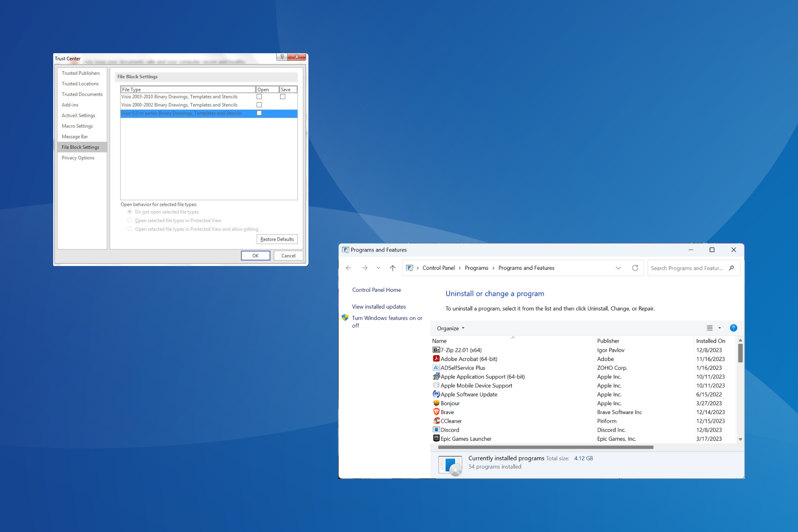
Task: Click OK to confirm Trust Center settings
Action: [x=255, y=256]
